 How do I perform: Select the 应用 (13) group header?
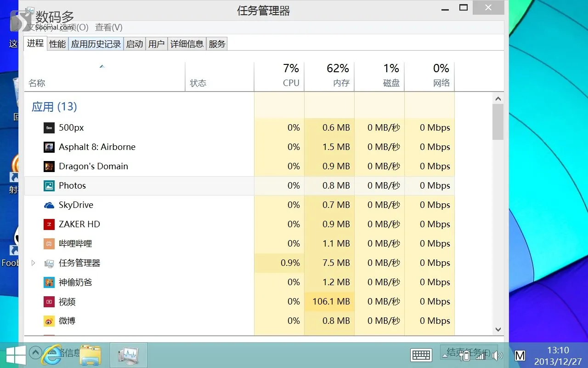(x=54, y=107)
